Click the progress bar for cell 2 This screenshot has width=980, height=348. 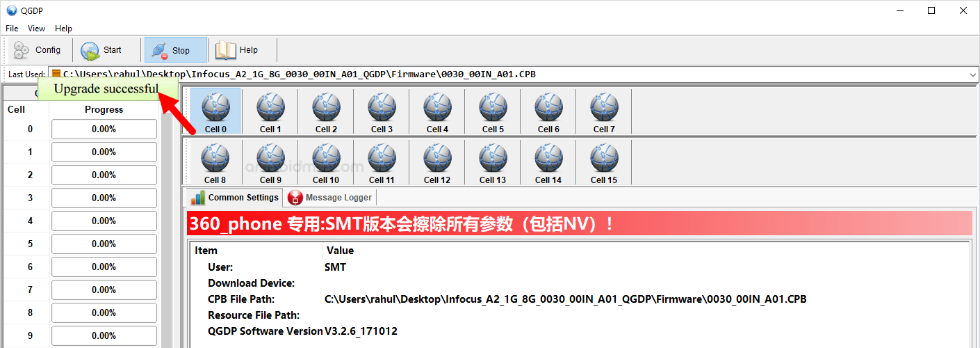104,175
